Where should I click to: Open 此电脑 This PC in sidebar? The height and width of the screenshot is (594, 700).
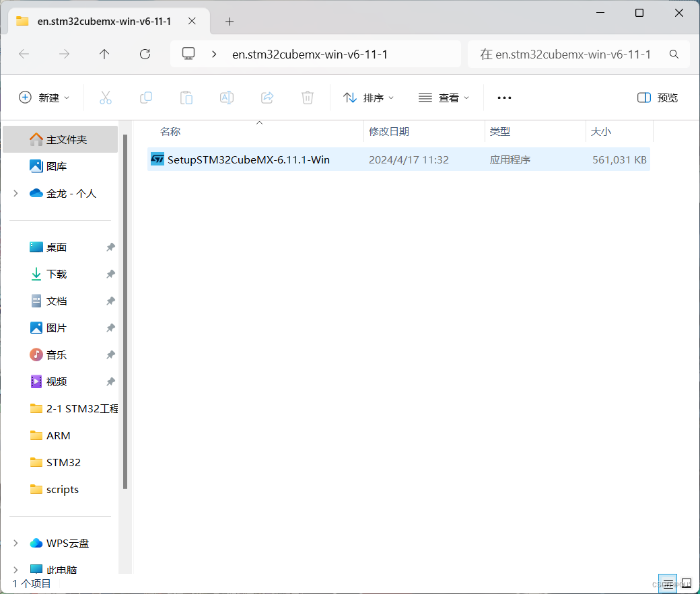point(53,570)
